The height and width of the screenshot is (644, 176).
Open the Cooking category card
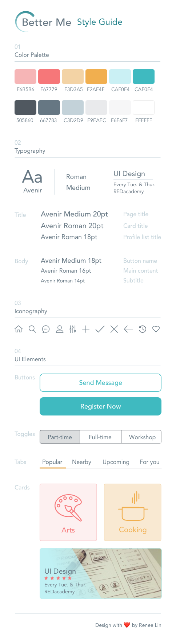pyautogui.click(x=133, y=512)
